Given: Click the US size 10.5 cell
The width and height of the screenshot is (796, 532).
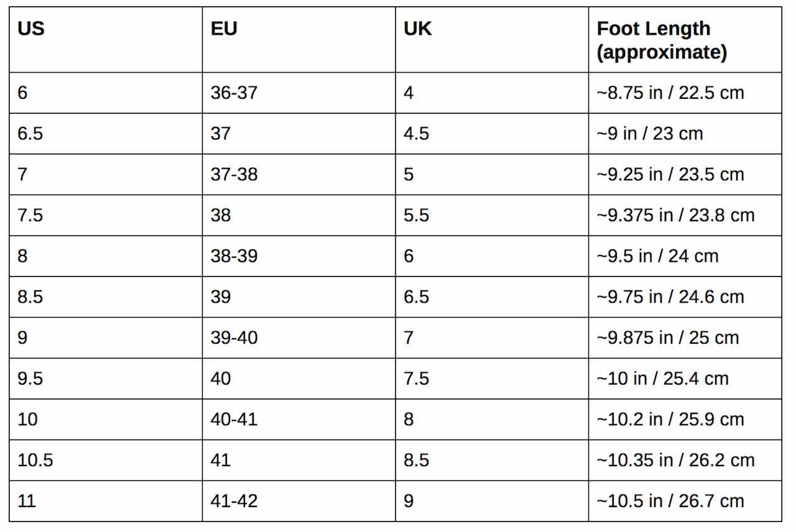Looking at the screenshot, I should [x=35, y=461].
